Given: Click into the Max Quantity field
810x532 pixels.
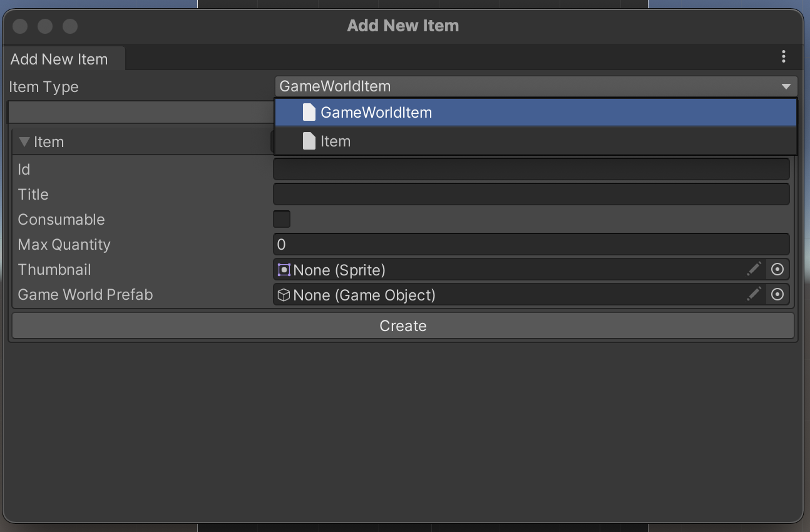Looking at the screenshot, I should click(531, 244).
